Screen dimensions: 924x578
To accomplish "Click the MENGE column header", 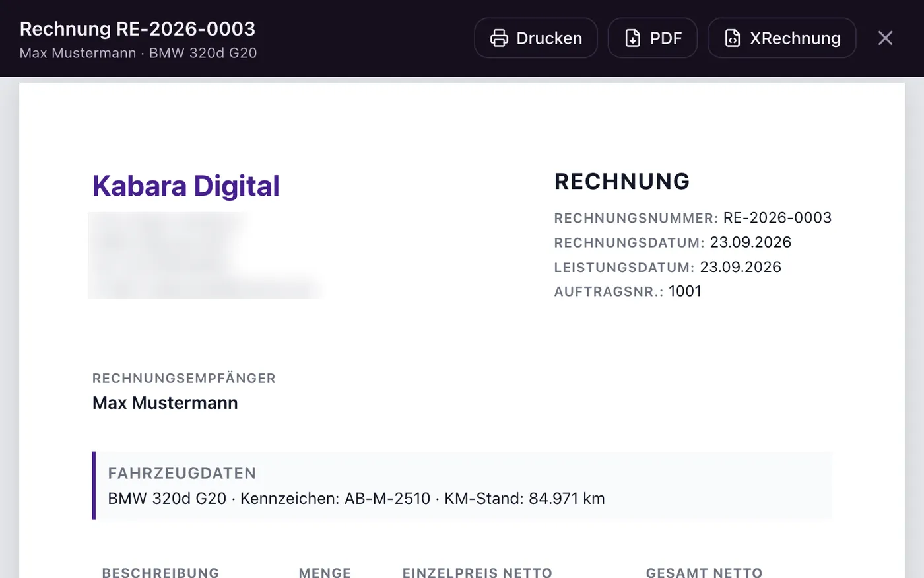I will click(x=325, y=572).
